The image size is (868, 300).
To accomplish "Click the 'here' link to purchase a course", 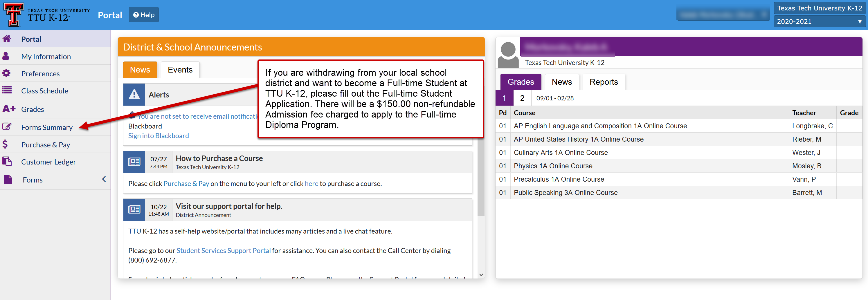I will pyautogui.click(x=311, y=183).
